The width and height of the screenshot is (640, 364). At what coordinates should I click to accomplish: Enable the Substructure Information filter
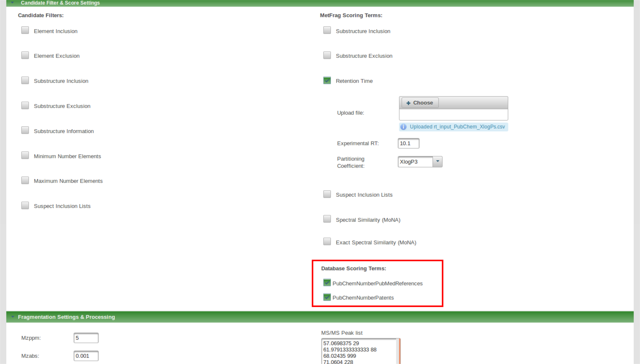(25, 131)
